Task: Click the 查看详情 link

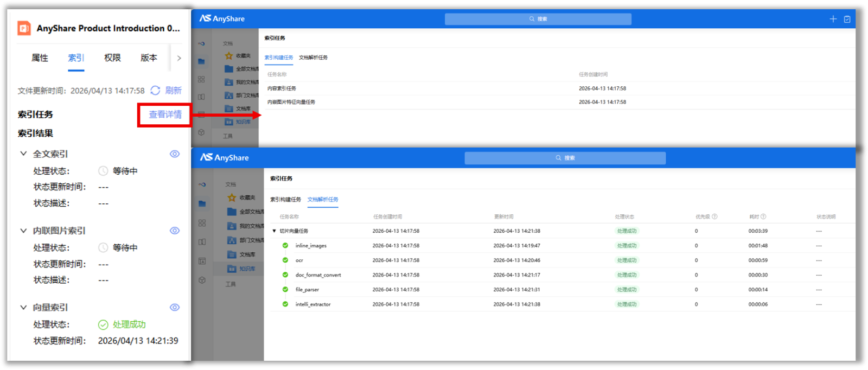Action: [x=165, y=114]
